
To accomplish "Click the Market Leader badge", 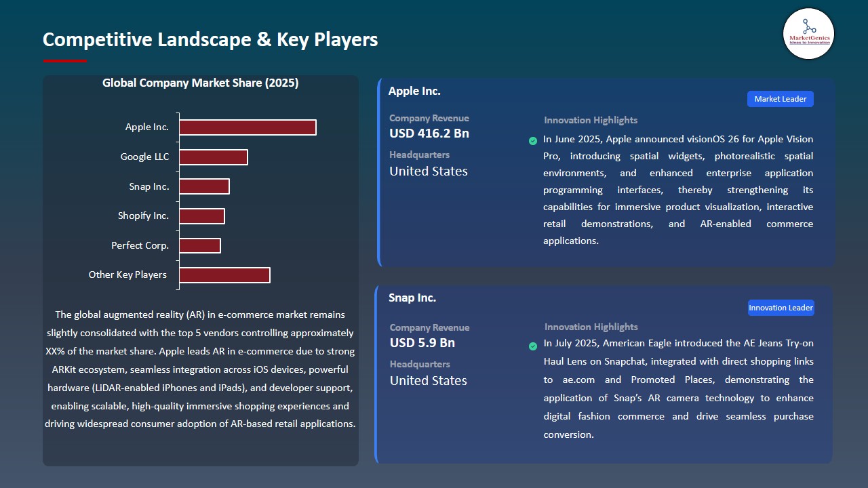I will pyautogui.click(x=781, y=99).
